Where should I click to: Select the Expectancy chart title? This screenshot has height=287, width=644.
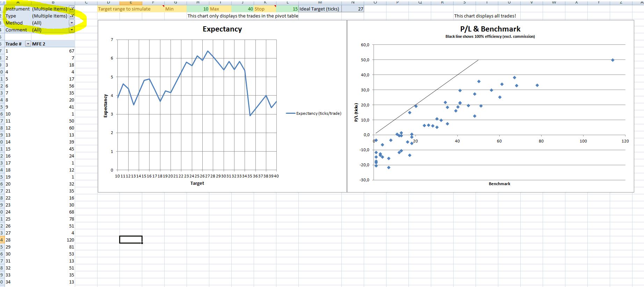[222, 29]
